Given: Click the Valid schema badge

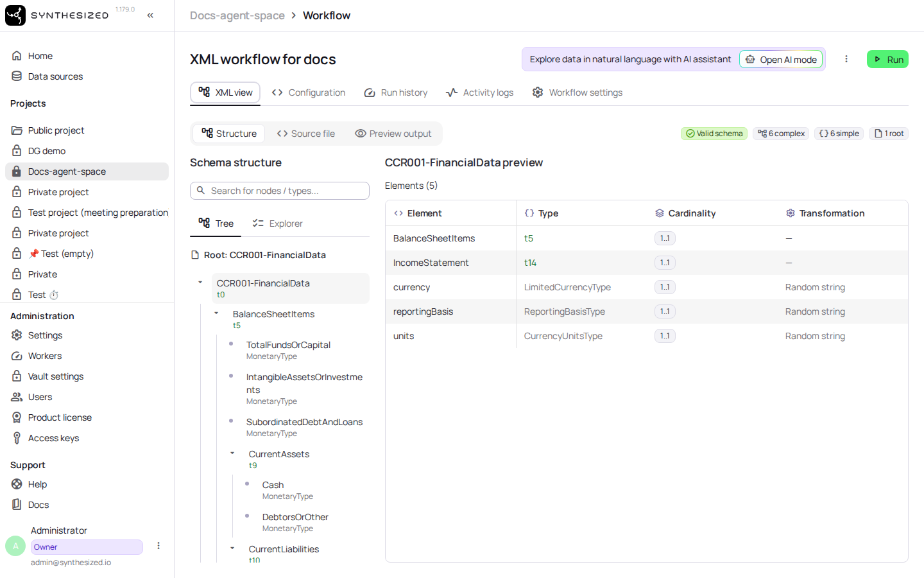Looking at the screenshot, I should (x=714, y=134).
